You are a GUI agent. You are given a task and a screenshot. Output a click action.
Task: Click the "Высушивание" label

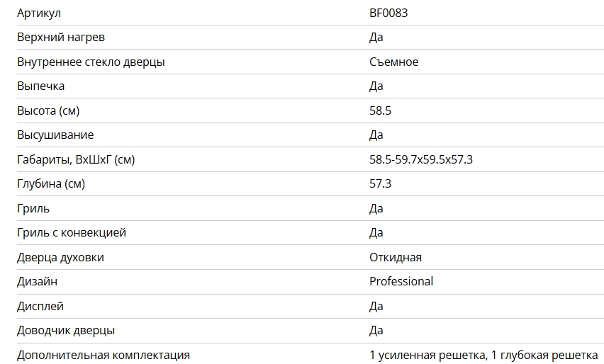55,135
